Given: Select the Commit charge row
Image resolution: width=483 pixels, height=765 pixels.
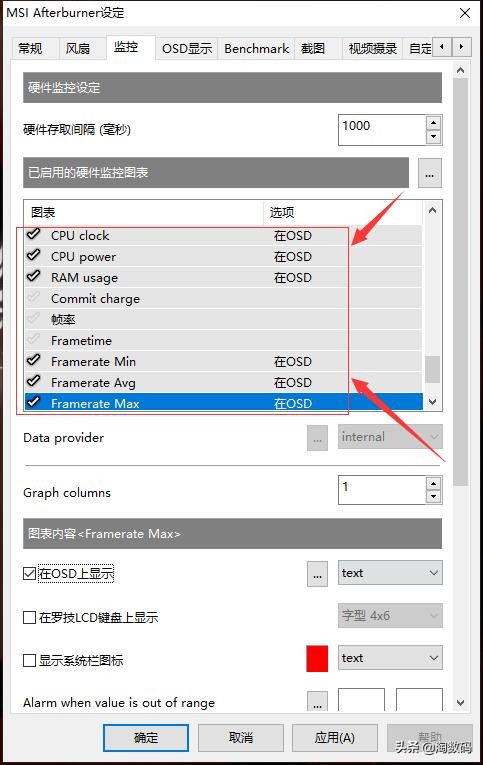Looking at the screenshot, I should coord(223,298).
